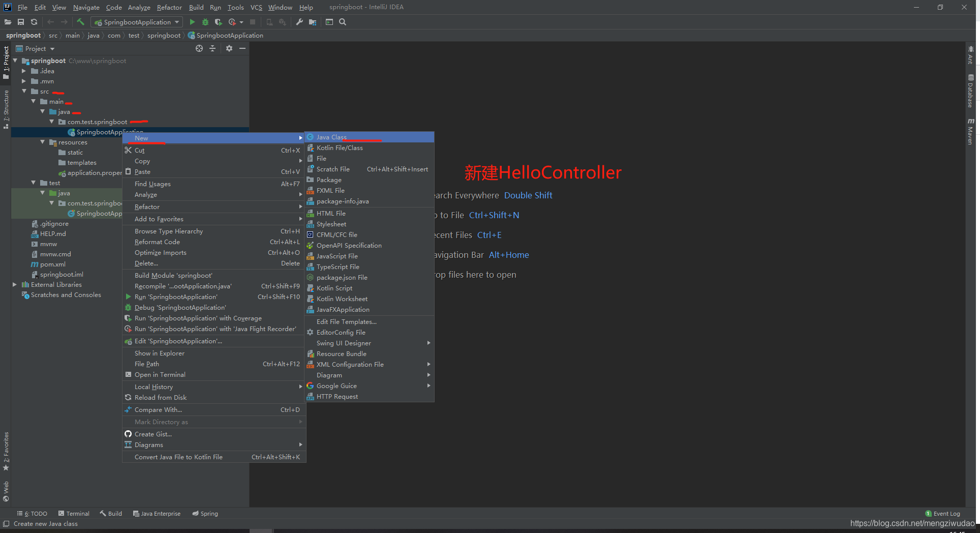980x533 pixels.
Task: Expand the .mvn folder node
Action: coord(24,81)
